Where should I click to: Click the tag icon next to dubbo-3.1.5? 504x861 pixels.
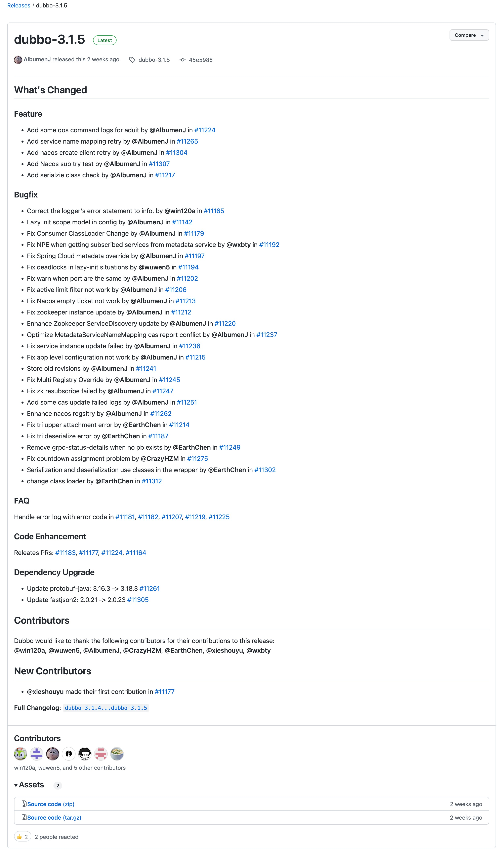pyautogui.click(x=132, y=59)
